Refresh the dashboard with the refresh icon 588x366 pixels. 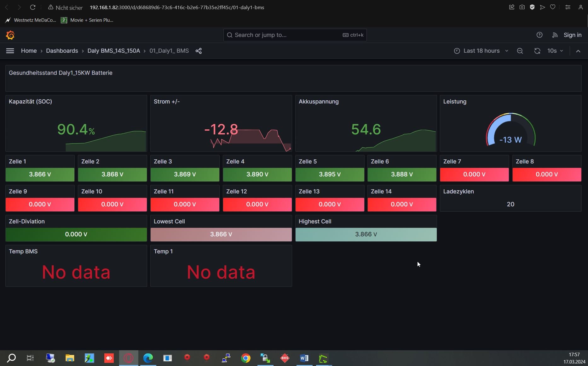537,51
